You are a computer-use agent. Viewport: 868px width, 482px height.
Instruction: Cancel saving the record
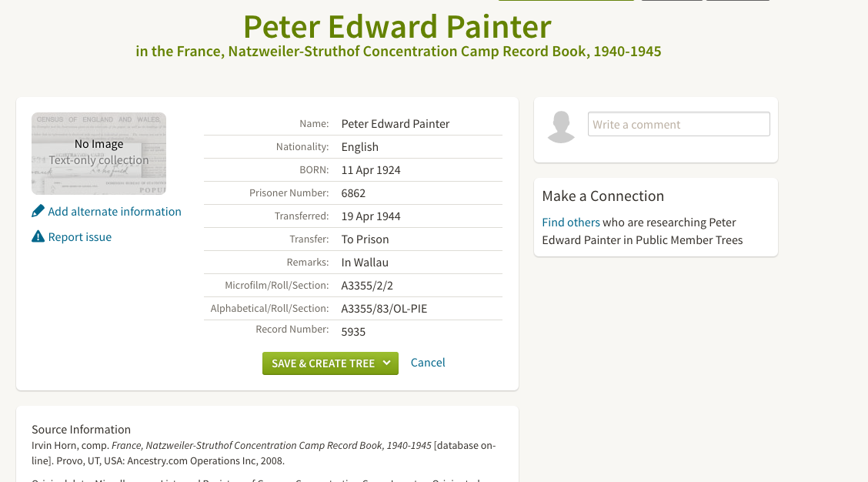427,363
